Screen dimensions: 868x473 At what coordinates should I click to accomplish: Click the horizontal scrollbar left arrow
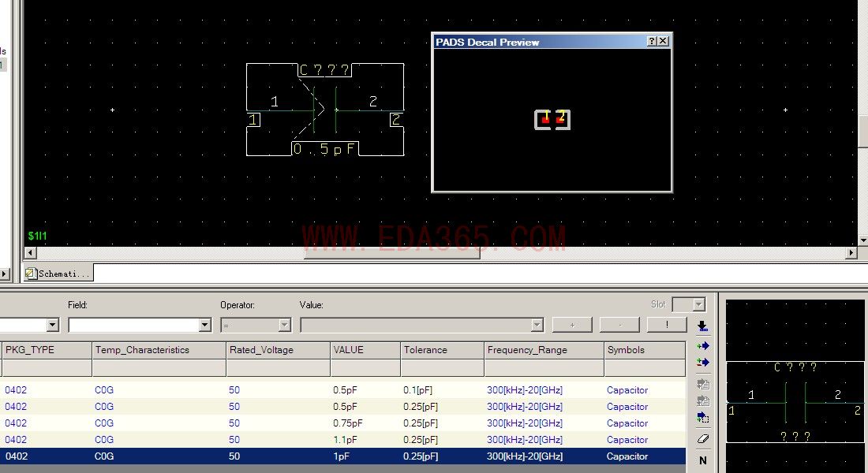(31, 253)
